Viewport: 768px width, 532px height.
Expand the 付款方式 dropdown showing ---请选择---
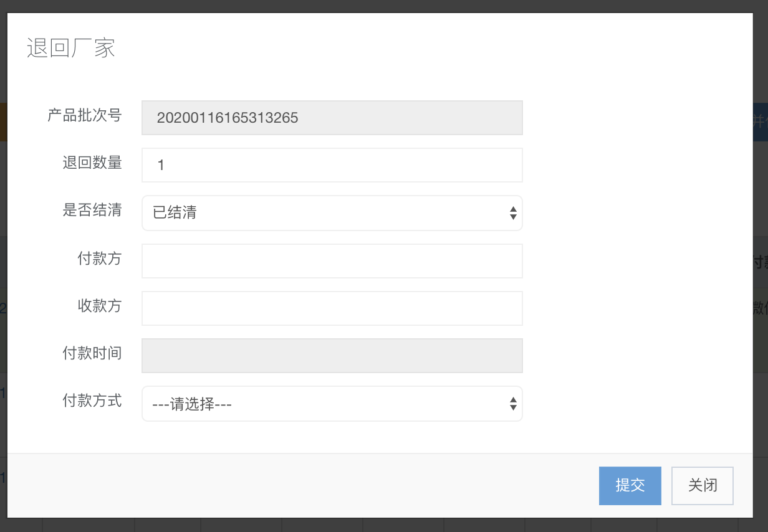coord(332,404)
